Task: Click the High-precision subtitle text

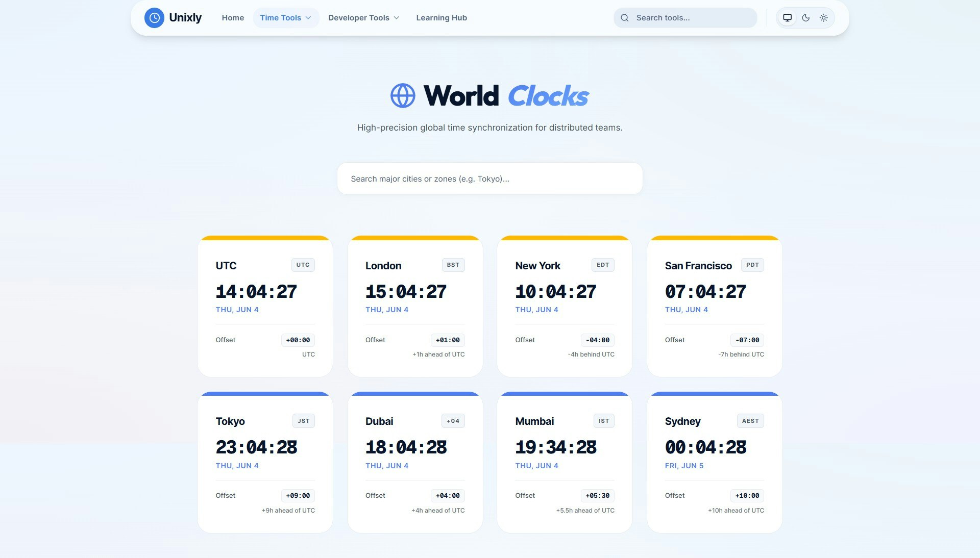Action: pos(489,128)
